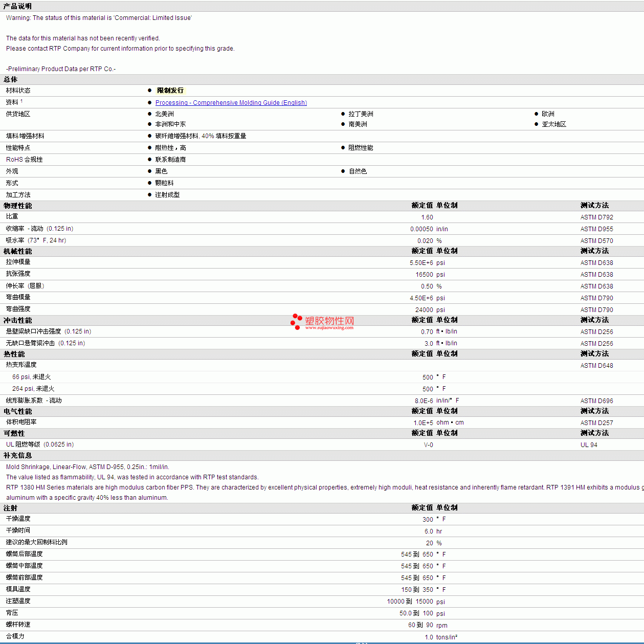Click the 产品说明 section header
The height and width of the screenshot is (644, 644).
coord(17,6)
